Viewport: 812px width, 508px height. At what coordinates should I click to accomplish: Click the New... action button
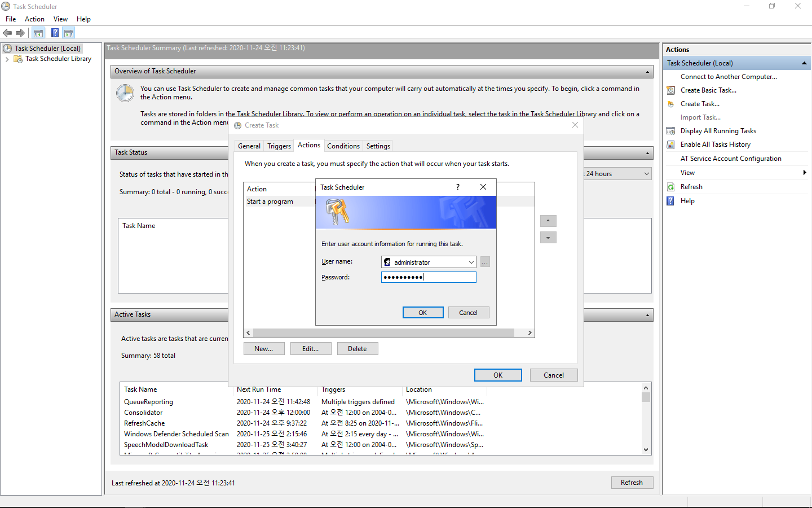(264, 349)
